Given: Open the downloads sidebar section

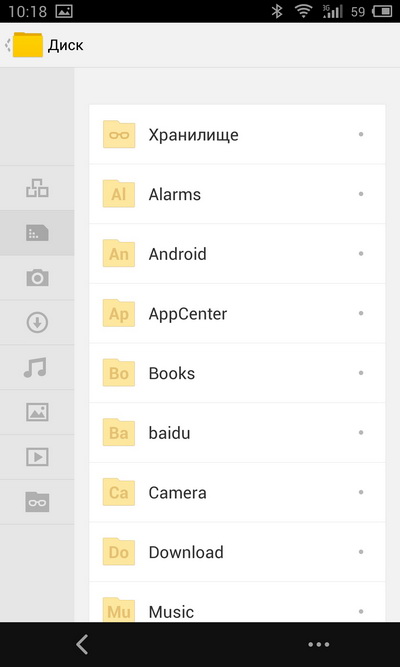Looking at the screenshot, I should (x=37, y=322).
